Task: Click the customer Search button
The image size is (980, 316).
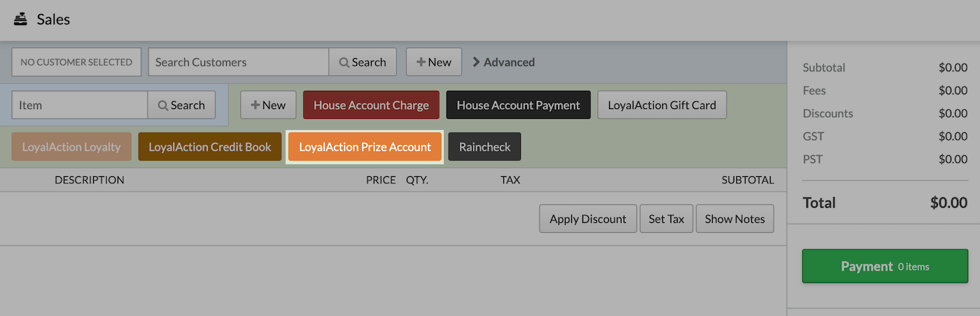Action: coord(363,62)
